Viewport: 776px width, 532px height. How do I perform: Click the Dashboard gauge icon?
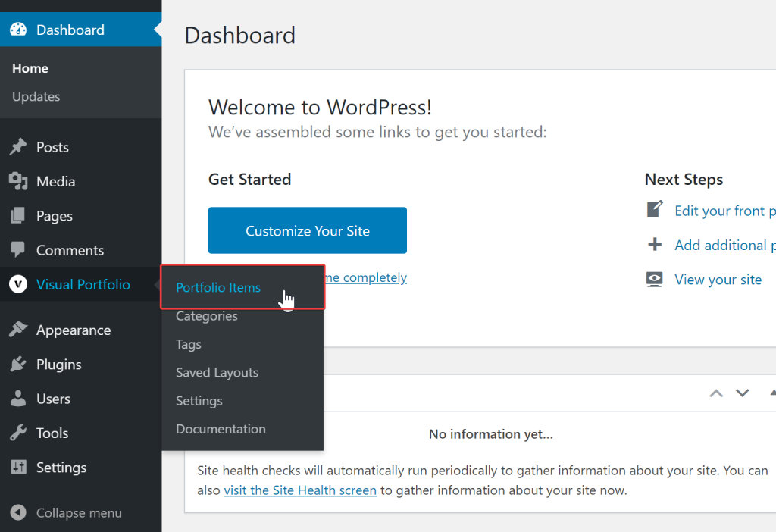[18, 30]
